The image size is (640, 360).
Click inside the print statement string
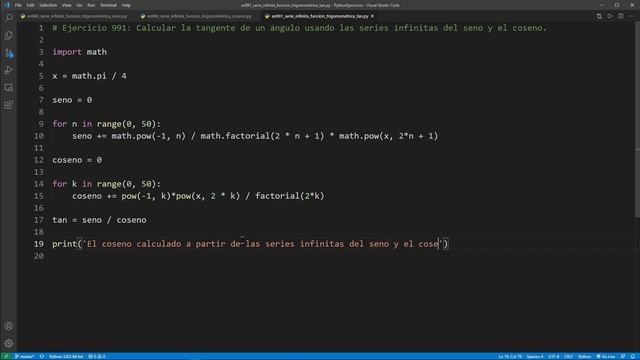(262, 244)
